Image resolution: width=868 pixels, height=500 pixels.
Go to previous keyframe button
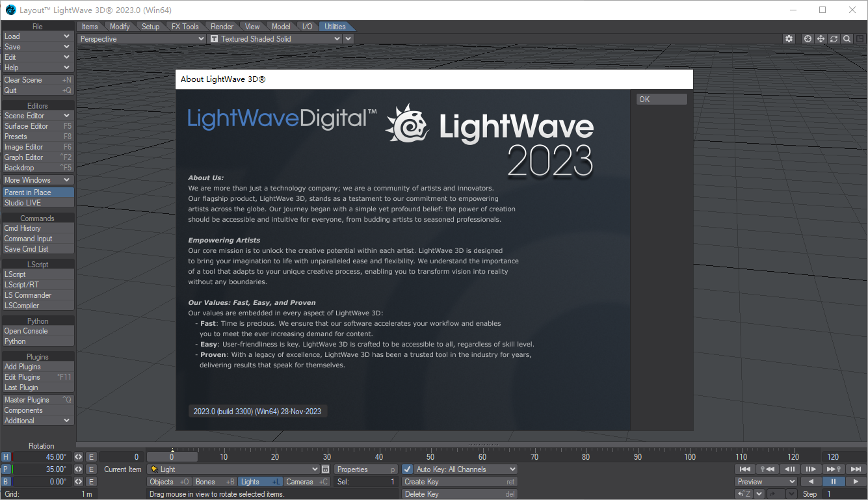tap(768, 469)
